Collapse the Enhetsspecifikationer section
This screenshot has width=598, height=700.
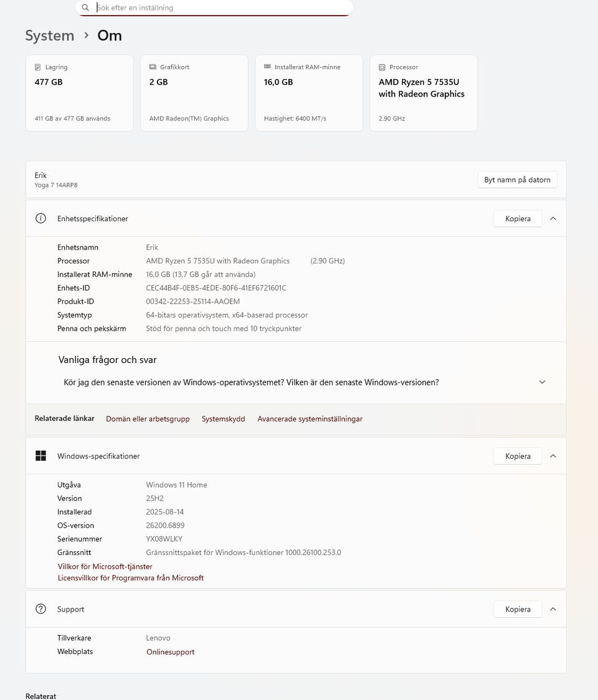[553, 219]
